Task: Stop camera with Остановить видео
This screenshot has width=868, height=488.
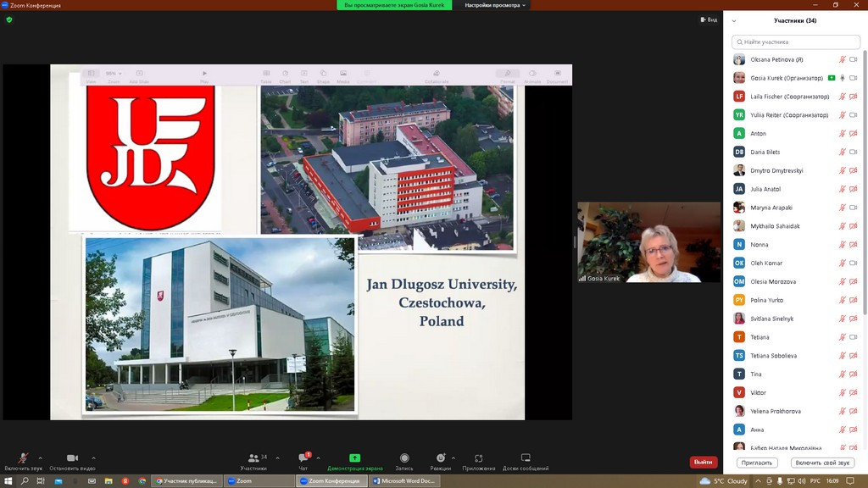Action: coord(72,458)
